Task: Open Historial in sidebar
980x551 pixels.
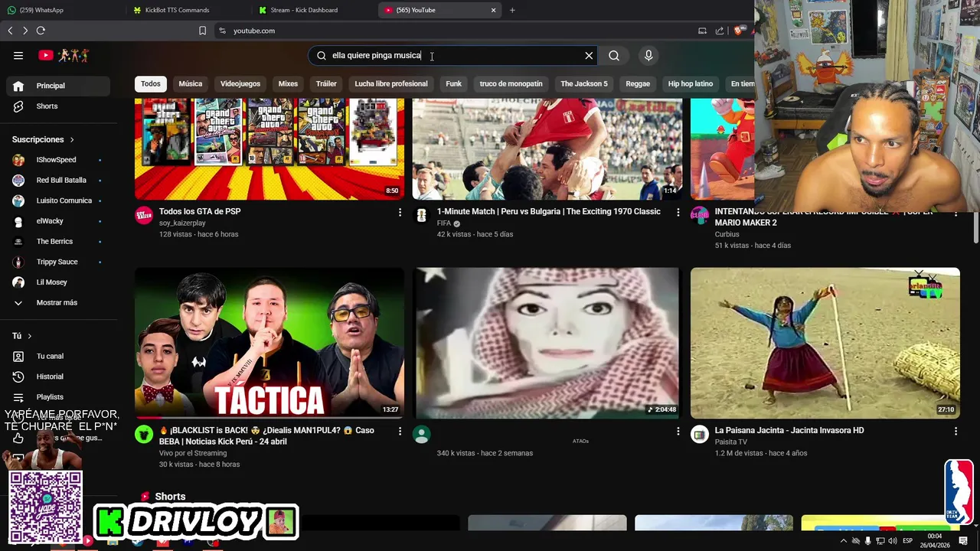Action: tap(58, 377)
